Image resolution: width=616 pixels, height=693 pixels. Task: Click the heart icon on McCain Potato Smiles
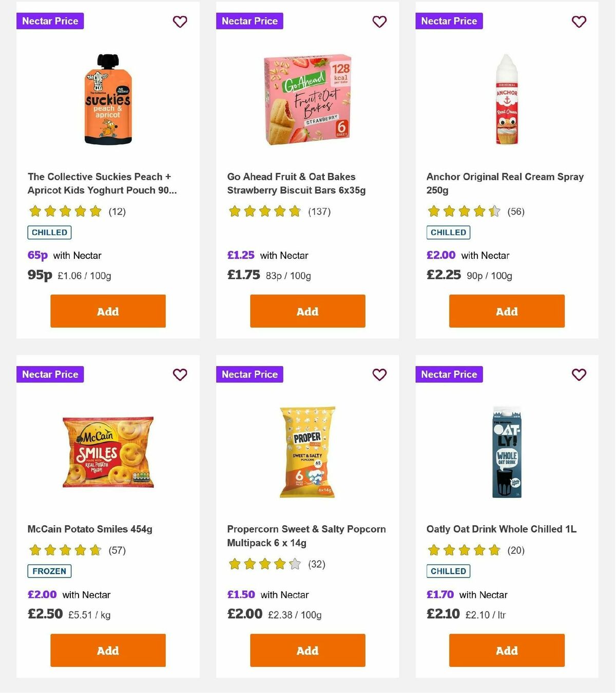click(180, 375)
